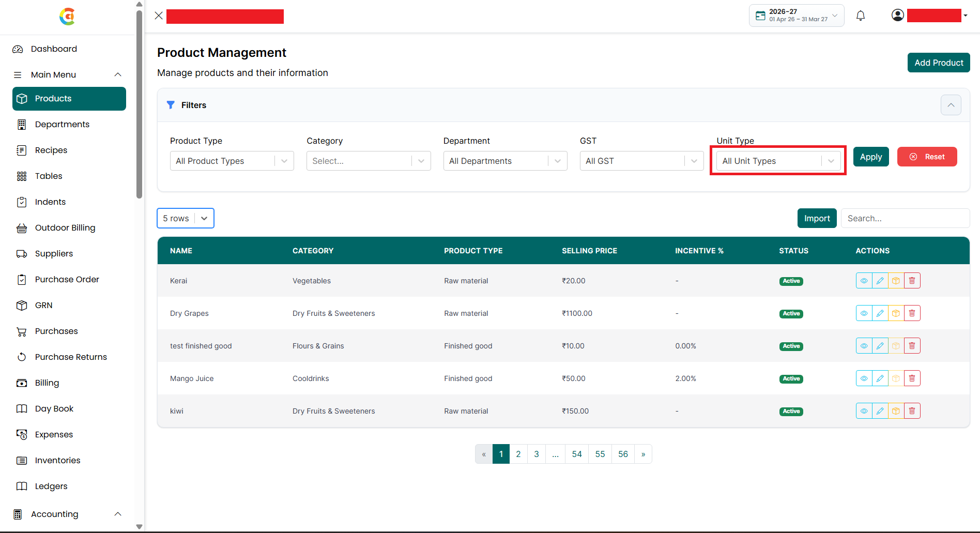980x533 pixels.
Task: Open GRN in the sidebar
Action: [69, 305]
